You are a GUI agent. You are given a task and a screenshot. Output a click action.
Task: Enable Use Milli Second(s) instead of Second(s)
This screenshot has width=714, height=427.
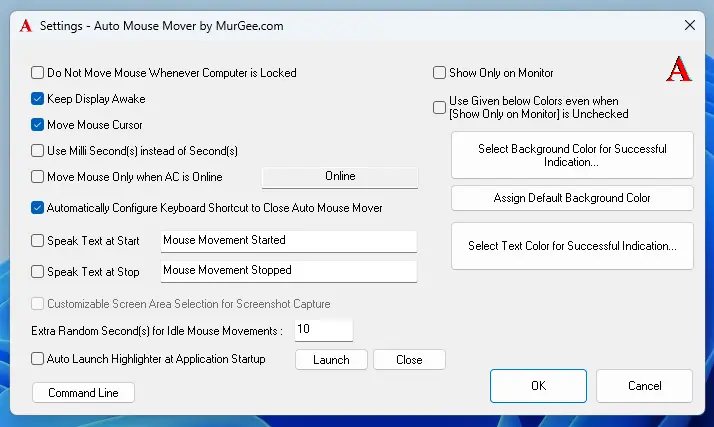coord(37,151)
